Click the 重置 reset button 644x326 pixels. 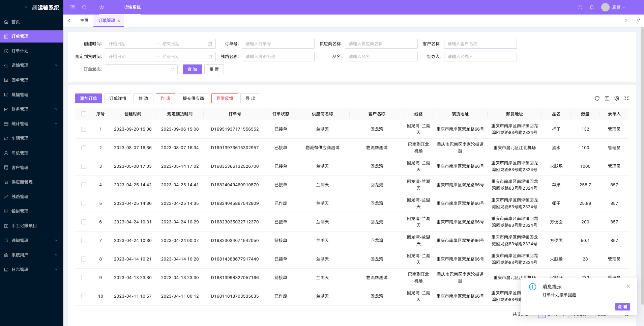point(214,69)
